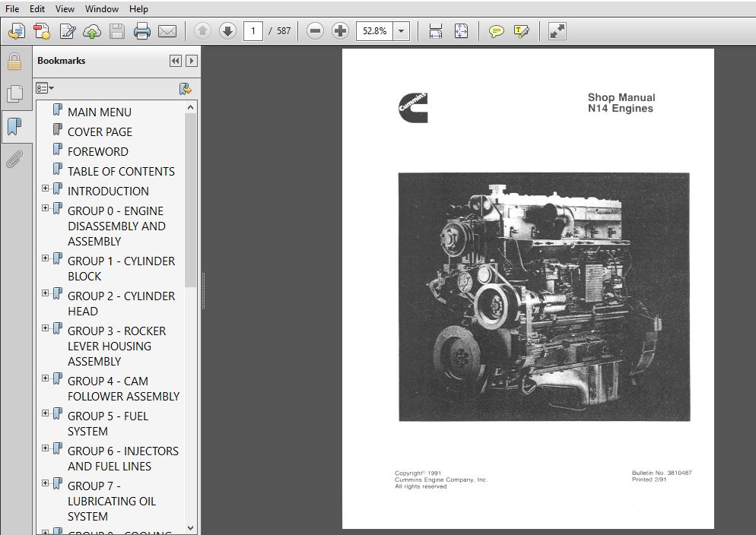Click the security lock panel icon
Screen dimensions: 756x535
click(14, 62)
